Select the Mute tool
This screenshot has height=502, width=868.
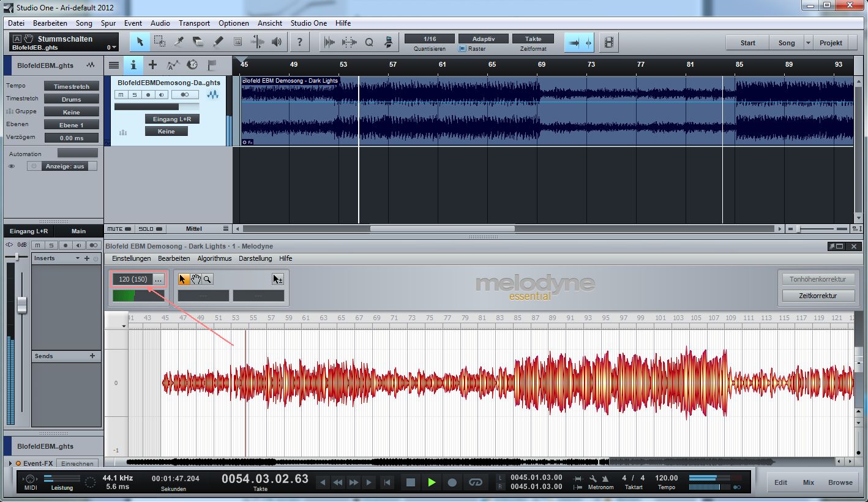(x=238, y=42)
